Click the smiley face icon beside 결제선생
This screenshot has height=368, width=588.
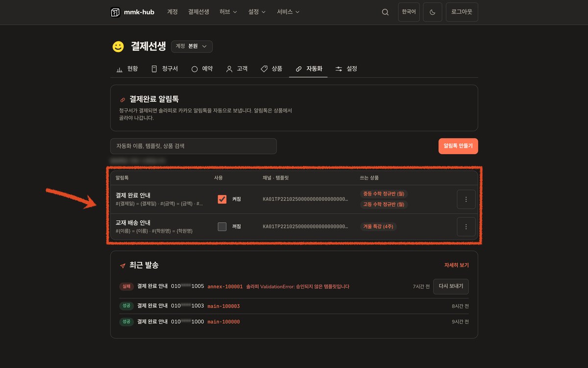coord(118,47)
